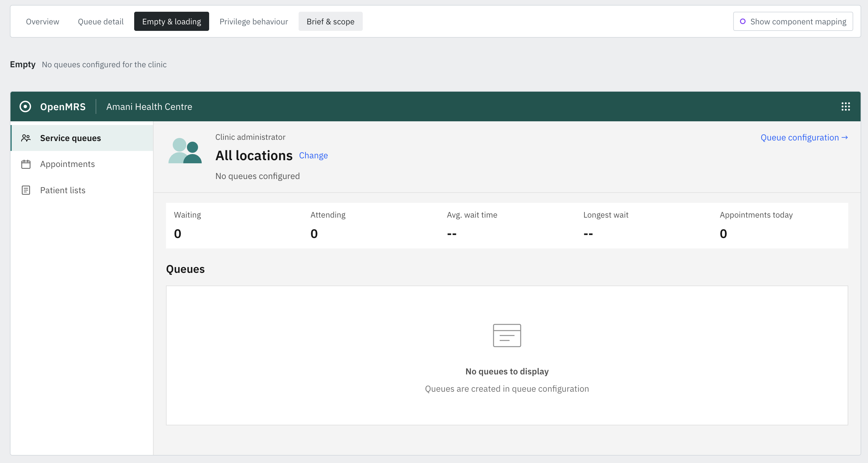This screenshot has width=868, height=463.
Task: Open the Queue configuration link
Action: coord(804,138)
